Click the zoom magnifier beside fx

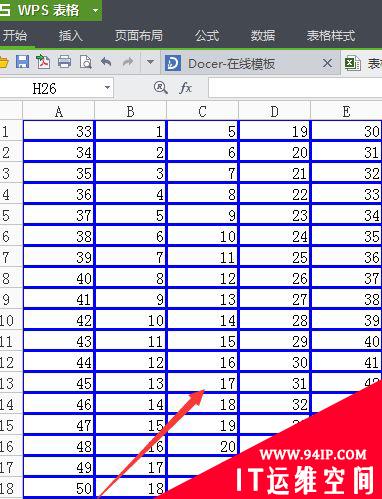click(160, 88)
